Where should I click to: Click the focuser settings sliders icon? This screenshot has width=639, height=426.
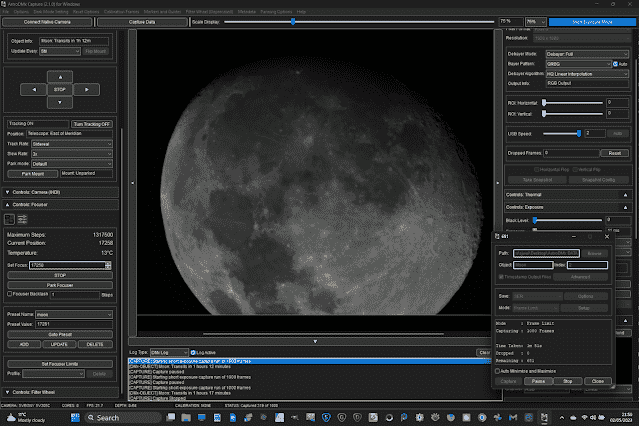point(24,218)
